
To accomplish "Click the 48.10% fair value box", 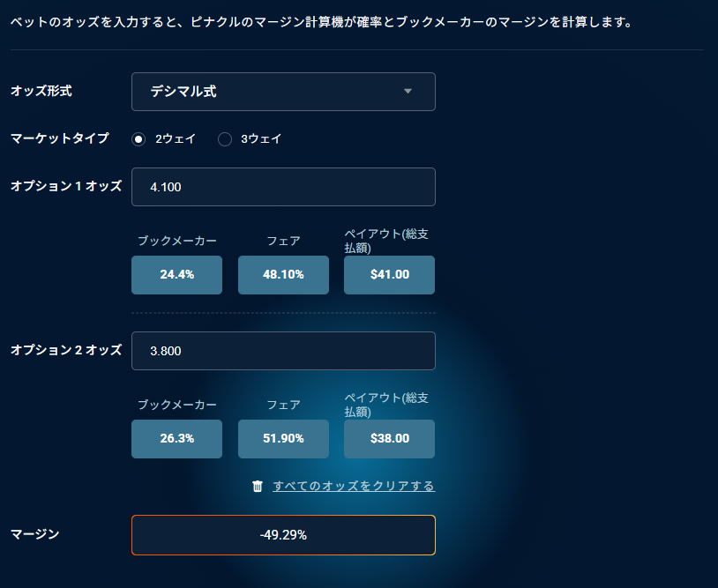I will [283, 274].
